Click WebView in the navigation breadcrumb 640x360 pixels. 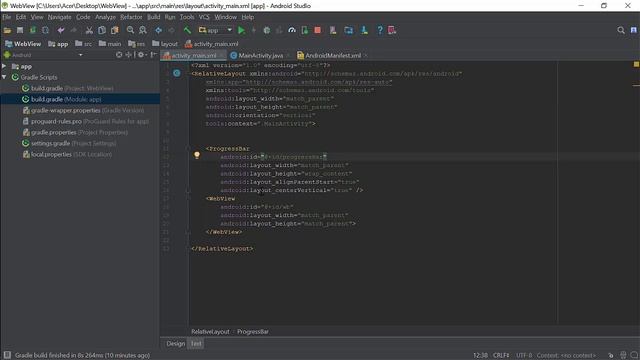pyautogui.click(x=23, y=44)
